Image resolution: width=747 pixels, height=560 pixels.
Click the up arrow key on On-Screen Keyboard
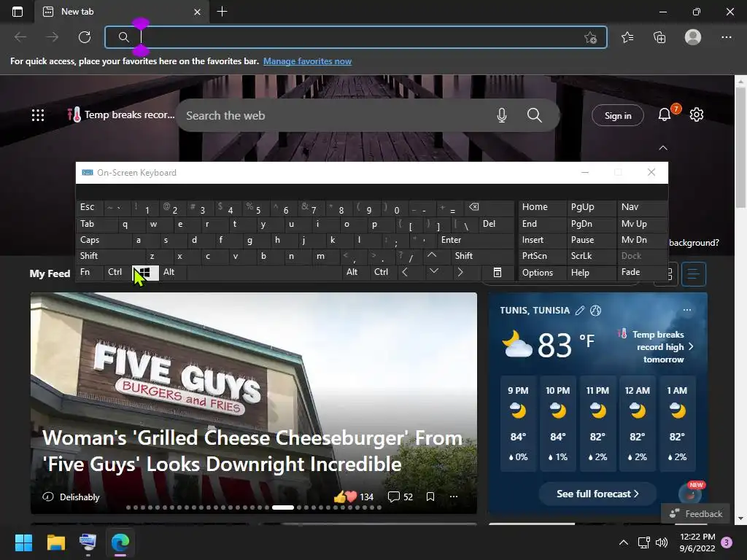[x=432, y=256]
